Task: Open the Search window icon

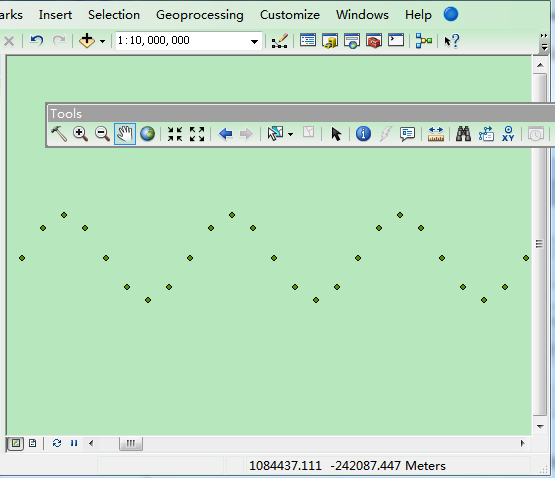Action: pos(352,41)
